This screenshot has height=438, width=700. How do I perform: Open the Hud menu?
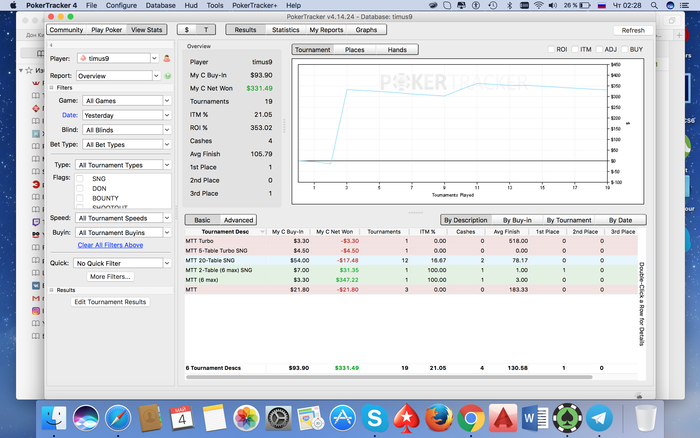click(x=191, y=5)
